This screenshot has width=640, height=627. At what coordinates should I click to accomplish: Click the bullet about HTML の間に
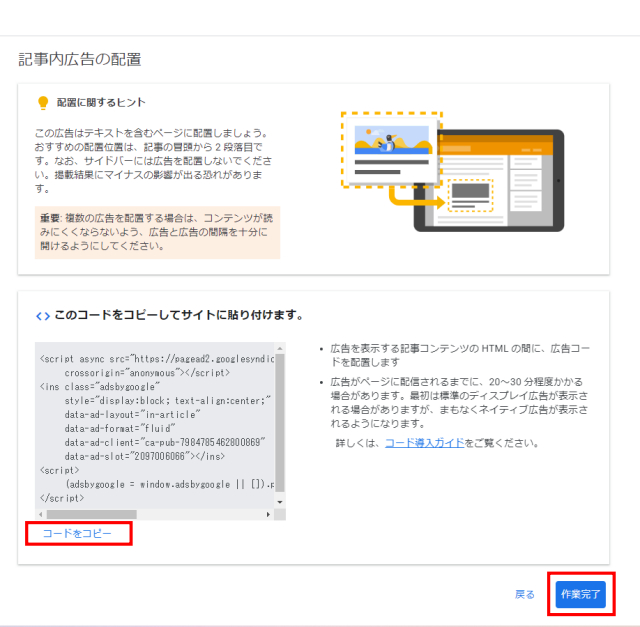[460, 355]
